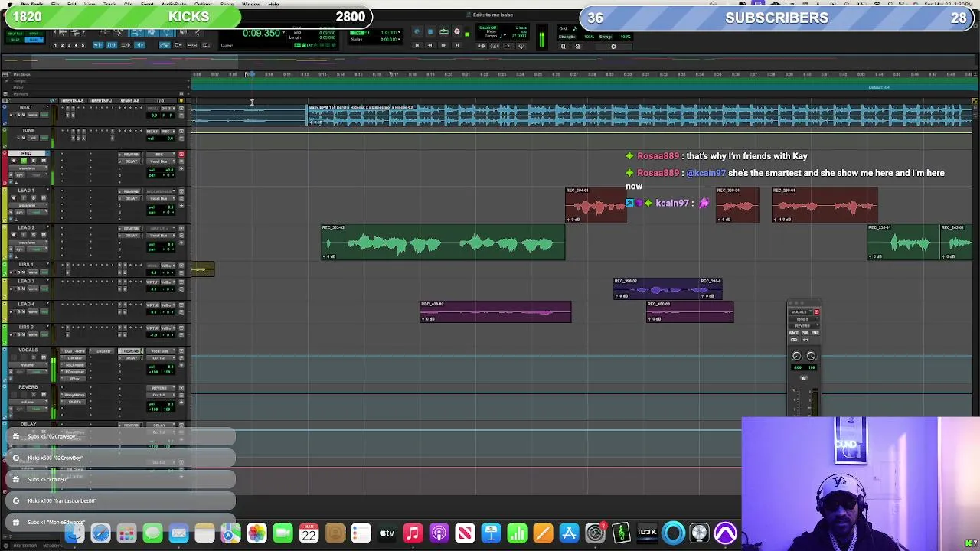Image resolution: width=980 pixels, height=551 pixels.
Task: Open the Help menu
Action: 273,4
